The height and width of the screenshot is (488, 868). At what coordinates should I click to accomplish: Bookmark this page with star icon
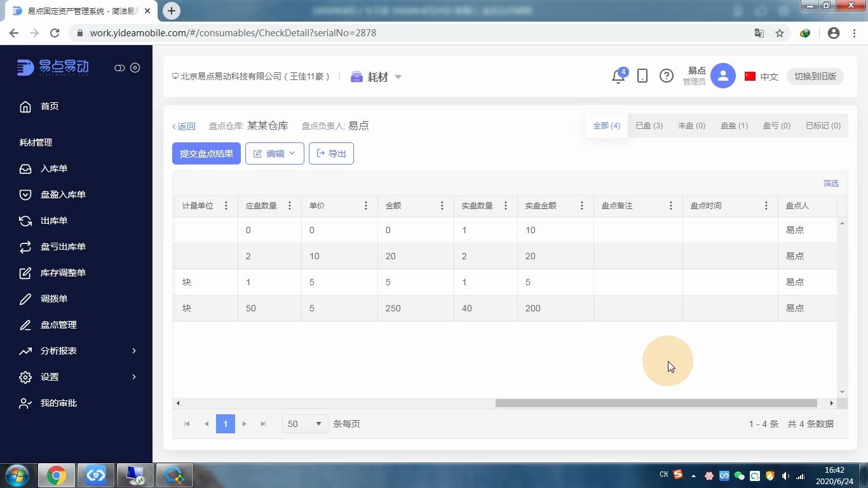click(x=780, y=33)
